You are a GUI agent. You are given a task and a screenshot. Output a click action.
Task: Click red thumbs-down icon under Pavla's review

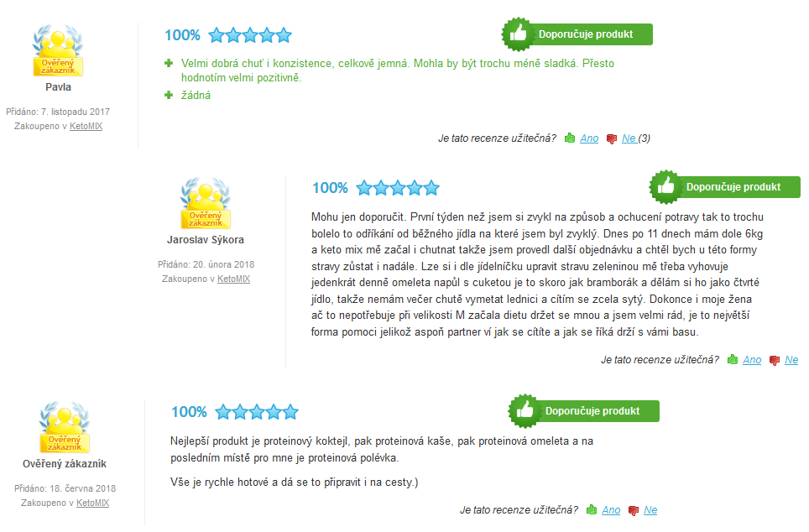612,138
